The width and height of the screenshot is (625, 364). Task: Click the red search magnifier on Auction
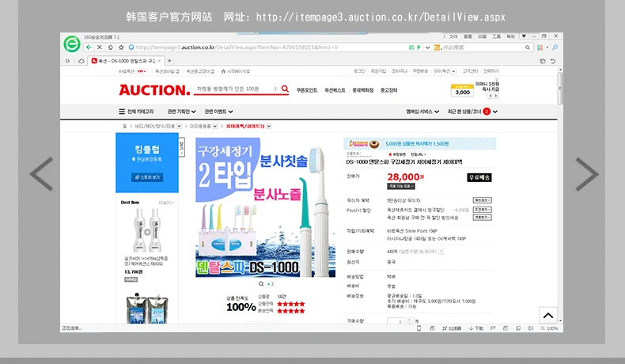[285, 89]
